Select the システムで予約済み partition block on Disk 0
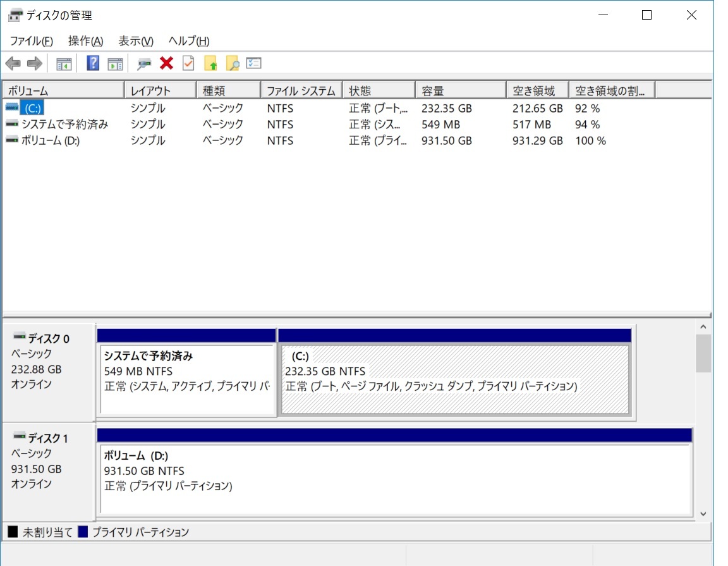This screenshot has height=566, width=728. [x=187, y=379]
